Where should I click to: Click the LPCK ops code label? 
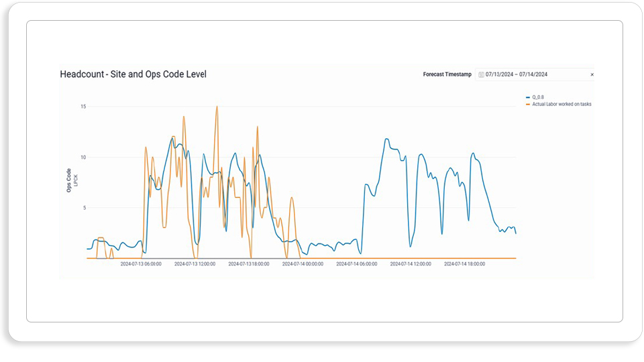[x=76, y=180]
